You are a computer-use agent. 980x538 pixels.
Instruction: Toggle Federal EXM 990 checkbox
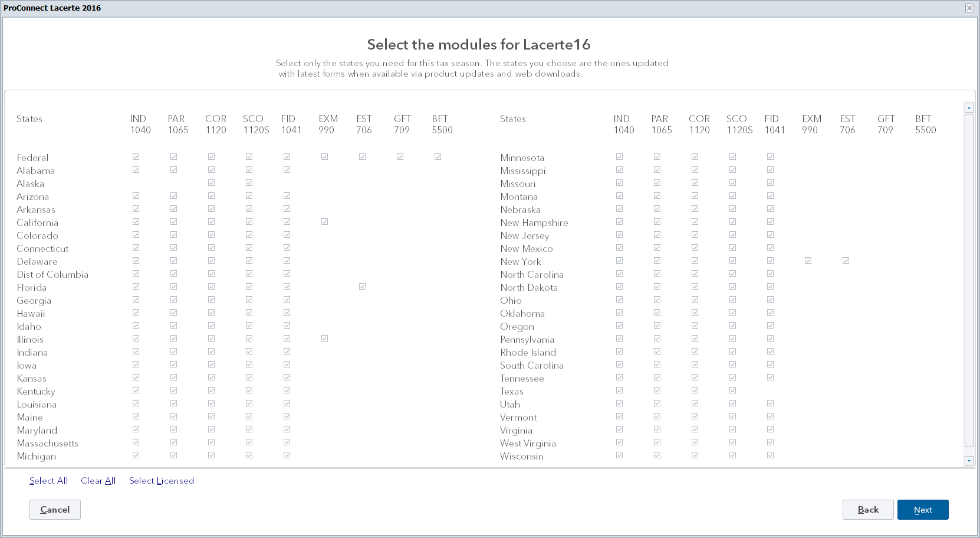click(325, 157)
